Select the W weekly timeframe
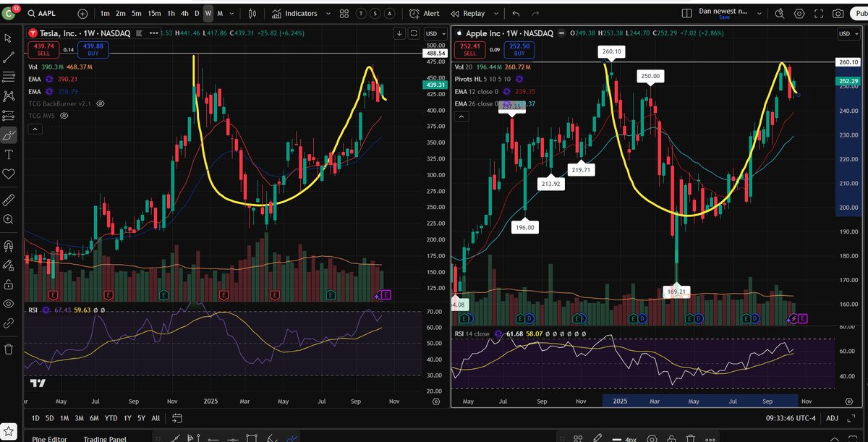Image resolution: width=868 pixels, height=442 pixels. [x=208, y=14]
